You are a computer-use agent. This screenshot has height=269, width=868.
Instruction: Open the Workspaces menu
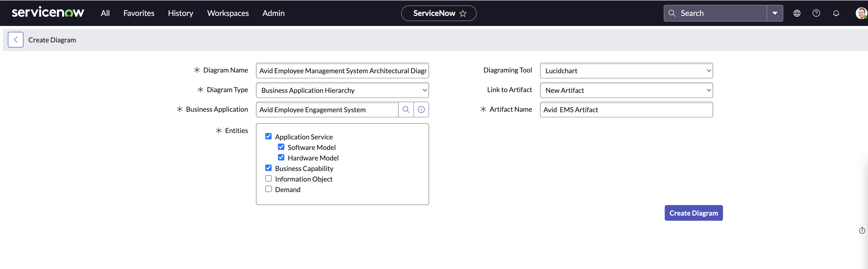point(228,13)
